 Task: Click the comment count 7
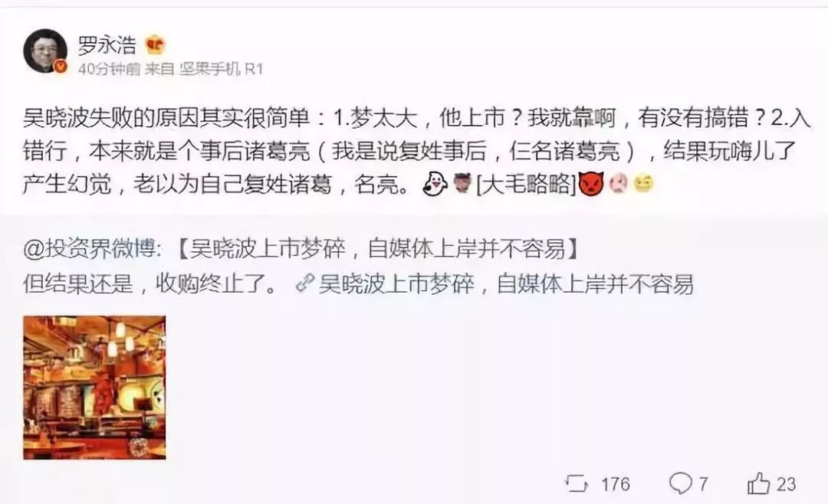click(703, 484)
